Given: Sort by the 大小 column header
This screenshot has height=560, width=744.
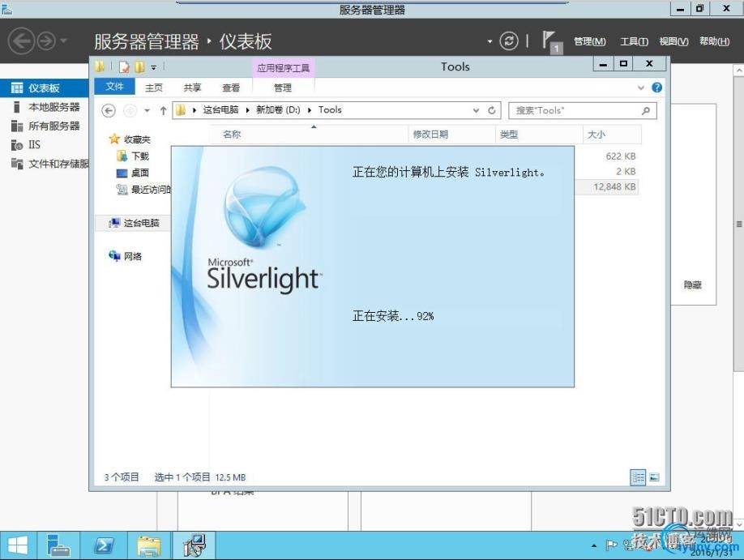Looking at the screenshot, I should 612,135.
